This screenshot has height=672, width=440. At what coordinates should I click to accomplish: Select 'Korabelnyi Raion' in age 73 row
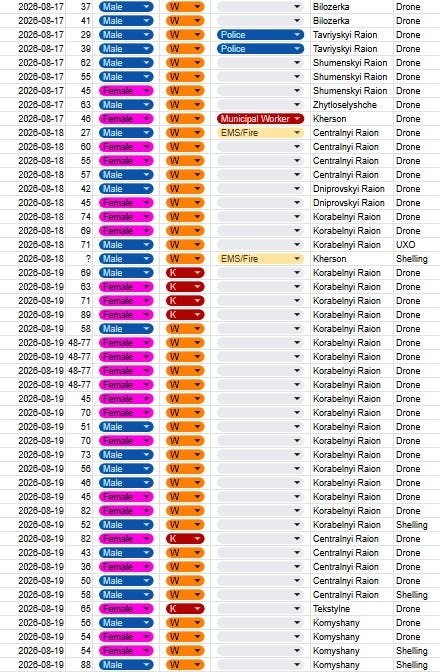pyautogui.click(x=352, y=455)
